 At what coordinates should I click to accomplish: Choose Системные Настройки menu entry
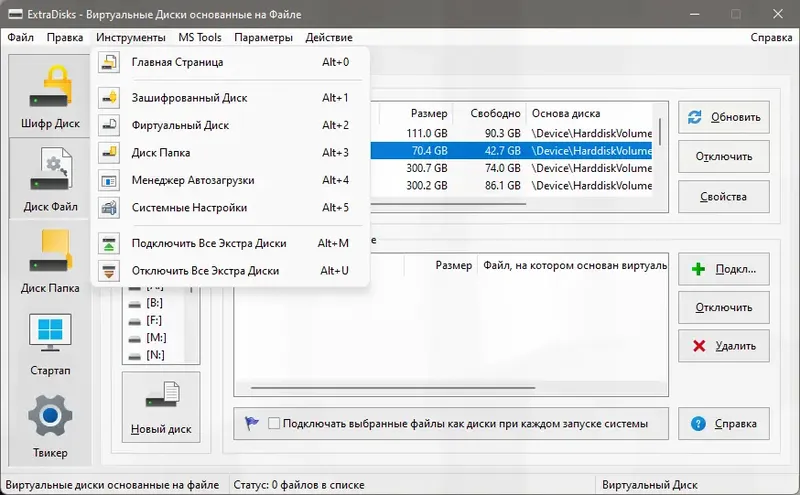tap(230, 208)
